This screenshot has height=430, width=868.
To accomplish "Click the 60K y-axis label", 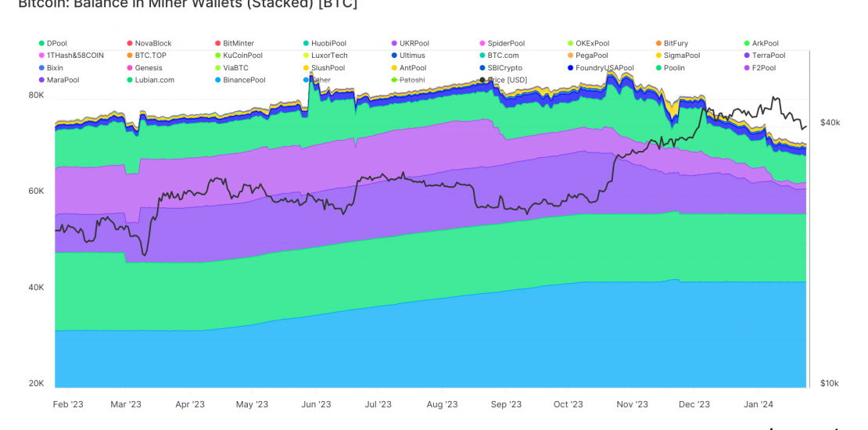I will tap(36, 192).
